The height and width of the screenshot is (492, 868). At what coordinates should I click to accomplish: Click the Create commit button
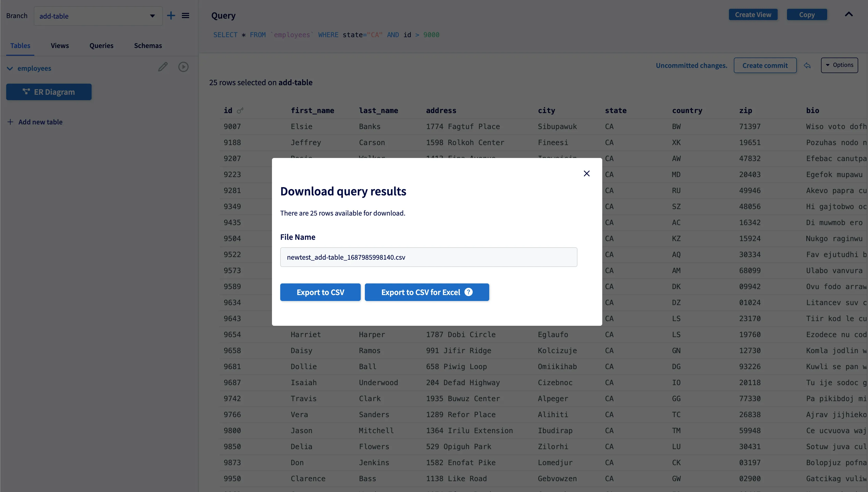[x=765, y=65]
